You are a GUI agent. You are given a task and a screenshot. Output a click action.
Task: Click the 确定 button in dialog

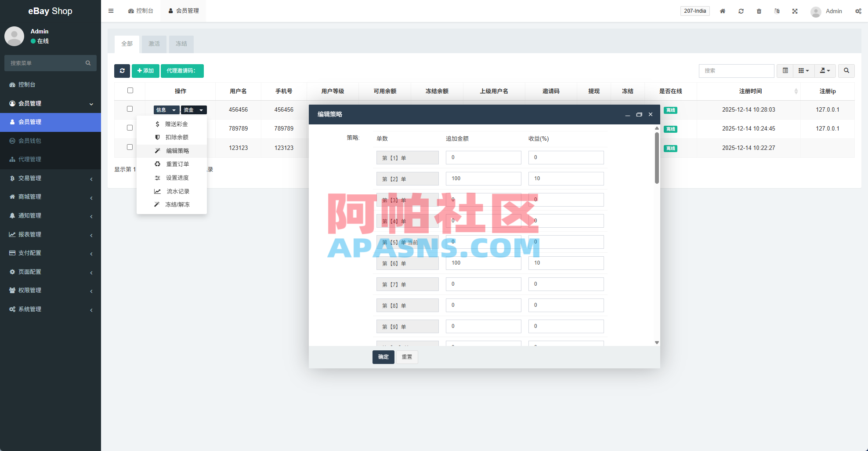[383, 357]
